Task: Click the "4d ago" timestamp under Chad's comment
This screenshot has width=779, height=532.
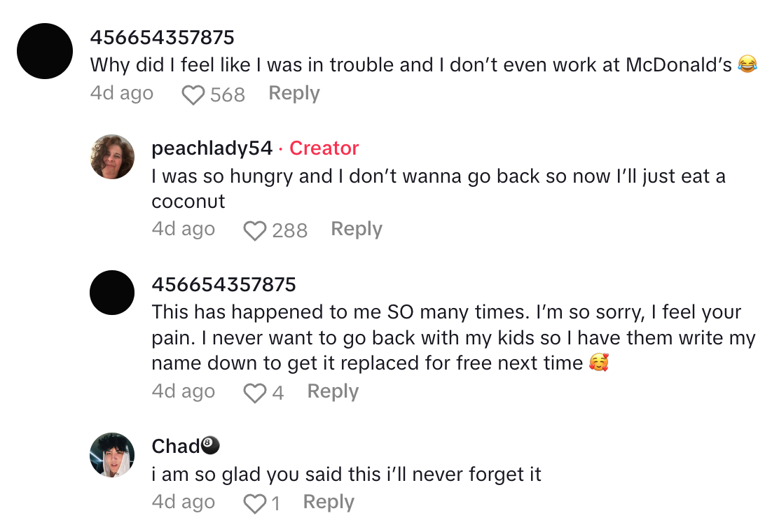Action: click(x=183, y=502)
